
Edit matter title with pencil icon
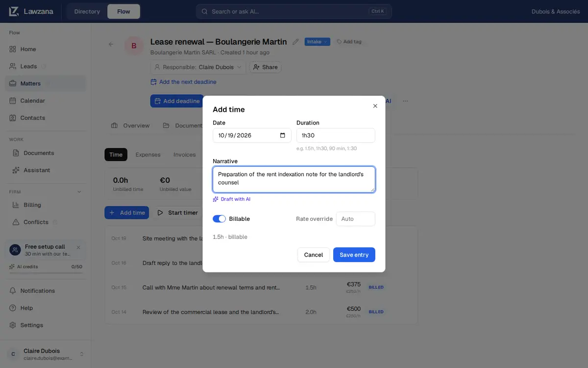[x=295, y=42]
